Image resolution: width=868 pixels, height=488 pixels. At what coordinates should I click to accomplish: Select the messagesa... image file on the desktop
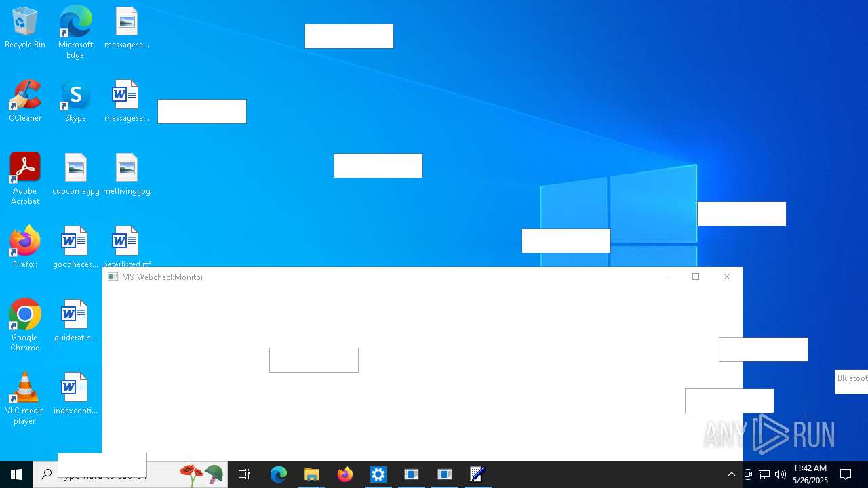[x=127, y=28]
